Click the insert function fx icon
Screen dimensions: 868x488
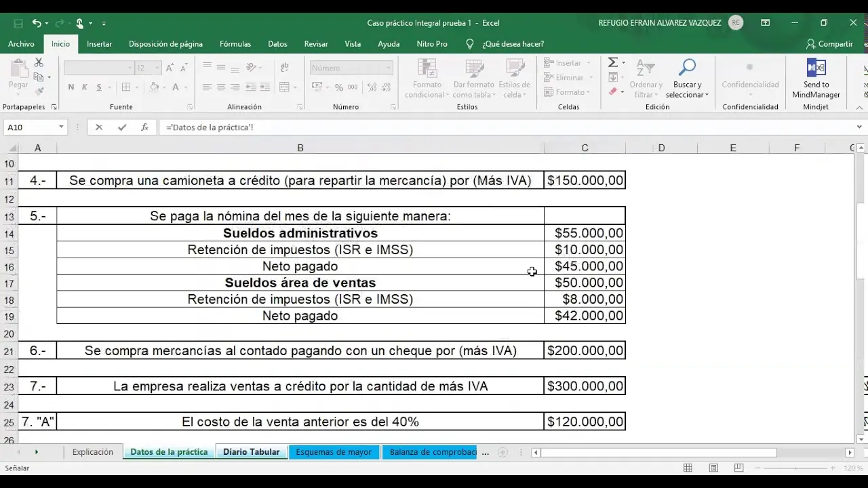pyautogui.click(x=144, y=127)
